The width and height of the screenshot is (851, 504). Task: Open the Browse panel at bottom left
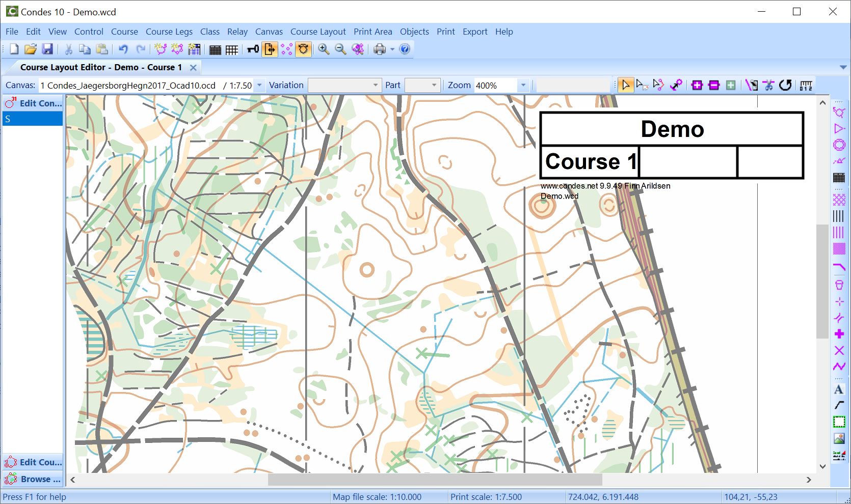[x=33, y=479]
